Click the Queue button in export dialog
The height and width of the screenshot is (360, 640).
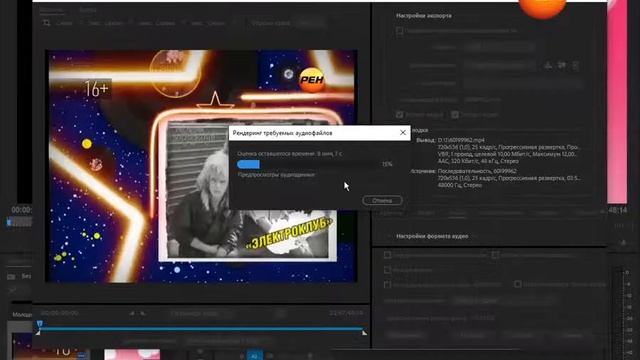tap(473, 335)
